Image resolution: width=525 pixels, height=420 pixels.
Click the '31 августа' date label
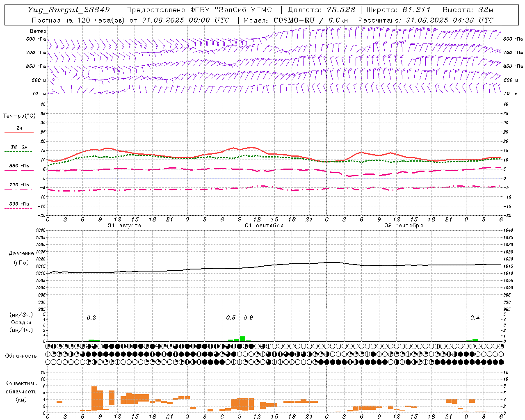pos(125,226)
